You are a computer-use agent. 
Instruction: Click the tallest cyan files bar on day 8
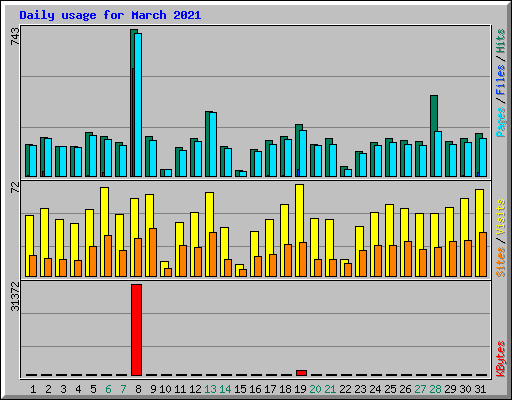(x=138, y=105)
